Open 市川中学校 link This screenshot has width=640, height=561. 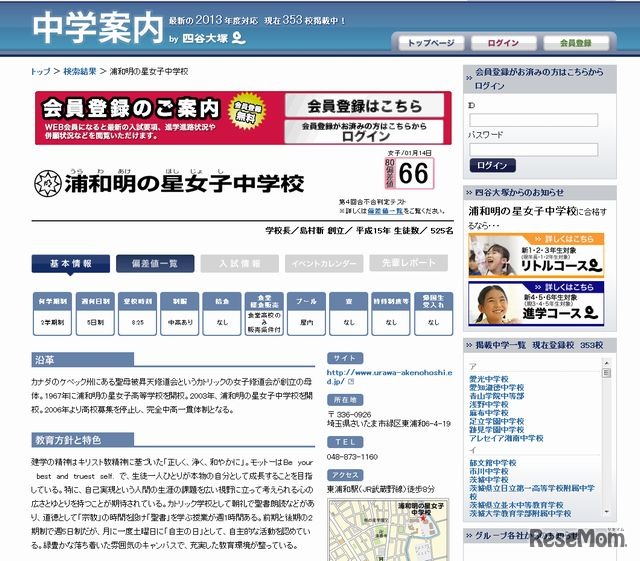(x=489, y=471)
